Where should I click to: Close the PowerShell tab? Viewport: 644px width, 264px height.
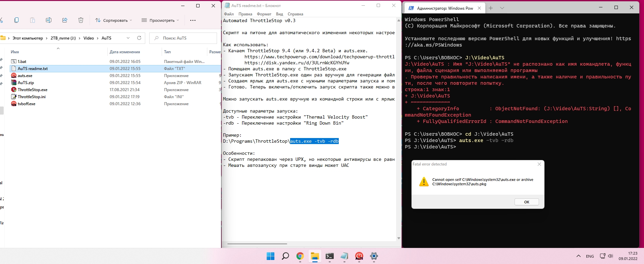[479, 8]
